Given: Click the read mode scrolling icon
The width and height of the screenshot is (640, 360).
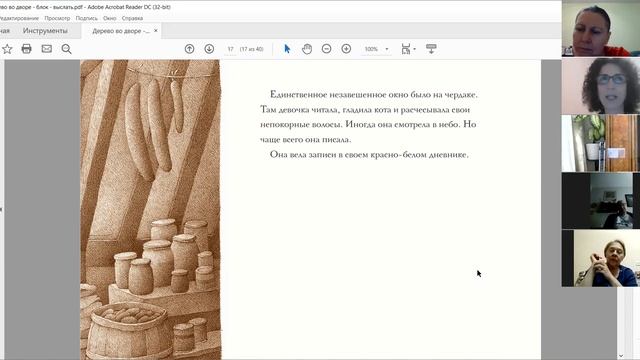Looking at the screenshot, I should [x=431, y=49].
